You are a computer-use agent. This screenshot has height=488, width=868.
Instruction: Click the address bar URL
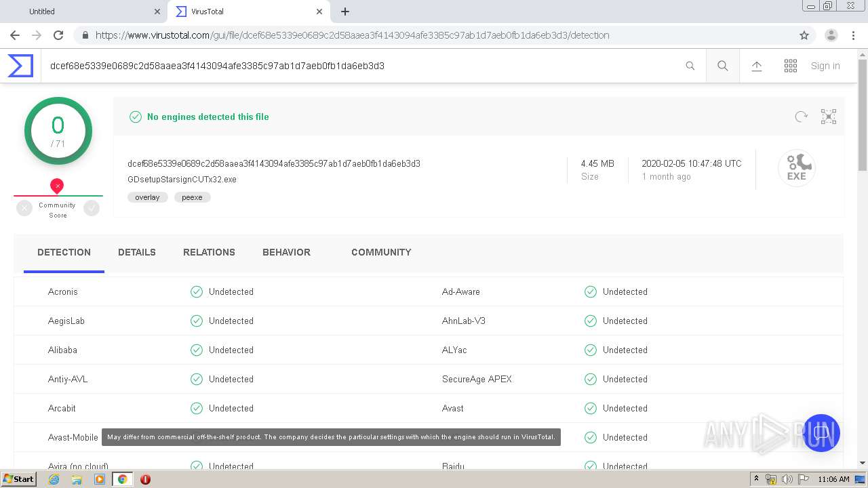[x=353, y=35]
